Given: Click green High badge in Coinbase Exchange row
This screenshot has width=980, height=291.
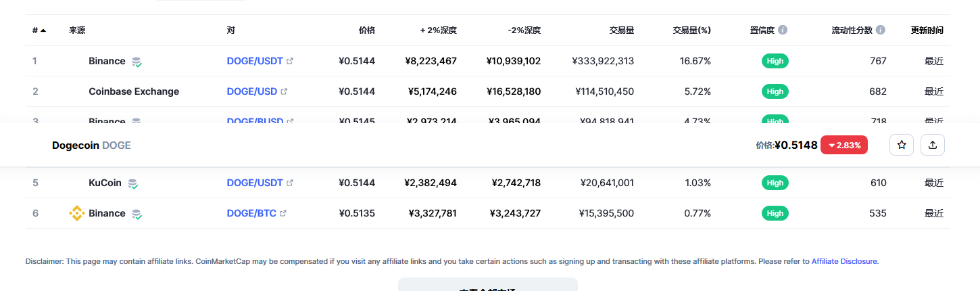Looking at the screenshot, I should tap(775, 91).
